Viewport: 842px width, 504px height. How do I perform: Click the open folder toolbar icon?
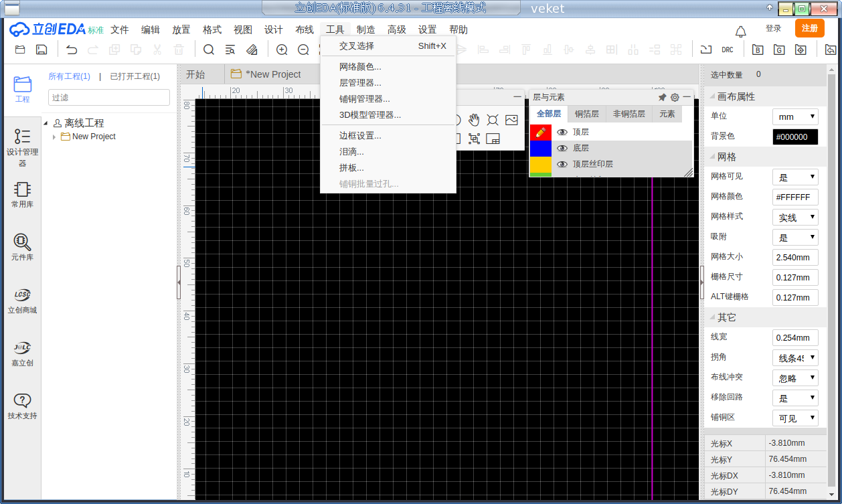[x=20, y=50]
